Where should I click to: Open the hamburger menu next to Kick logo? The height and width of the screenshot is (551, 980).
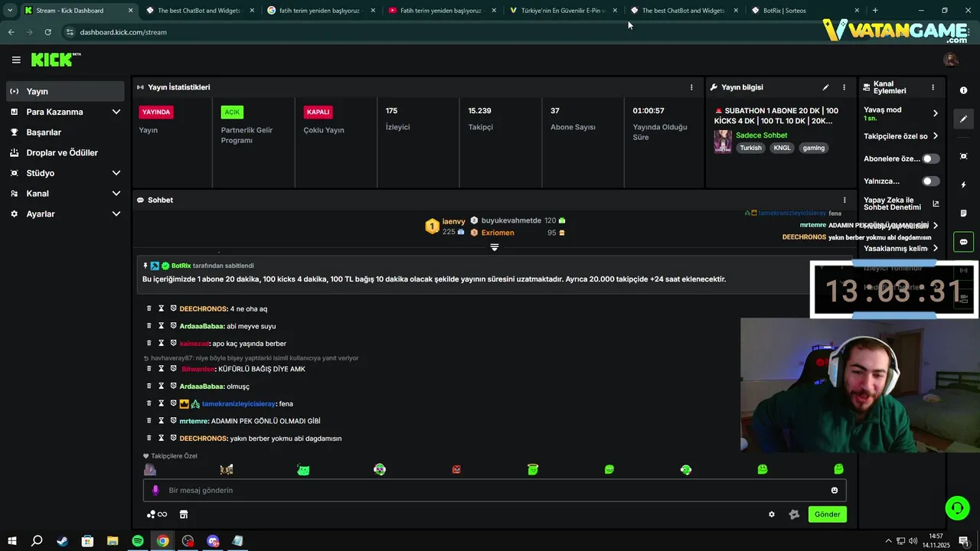[16, 60]
